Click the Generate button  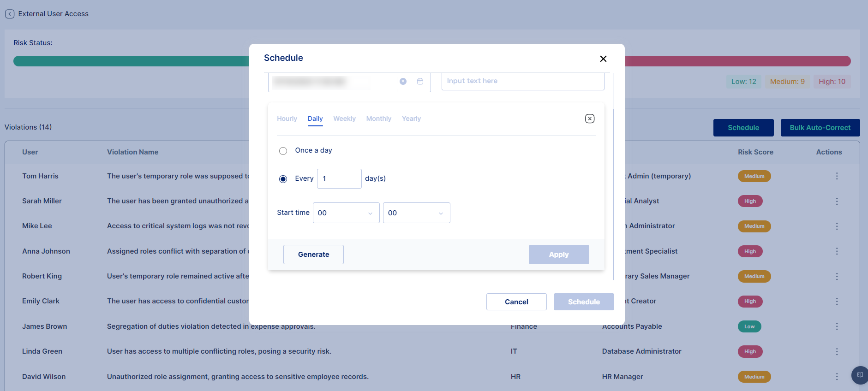[x=313, y=255]
